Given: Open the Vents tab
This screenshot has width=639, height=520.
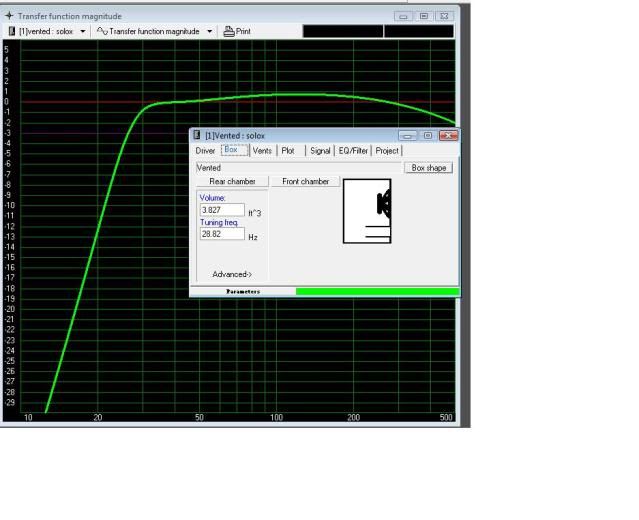Looking at the screenshot, I should tap(262, 151).
